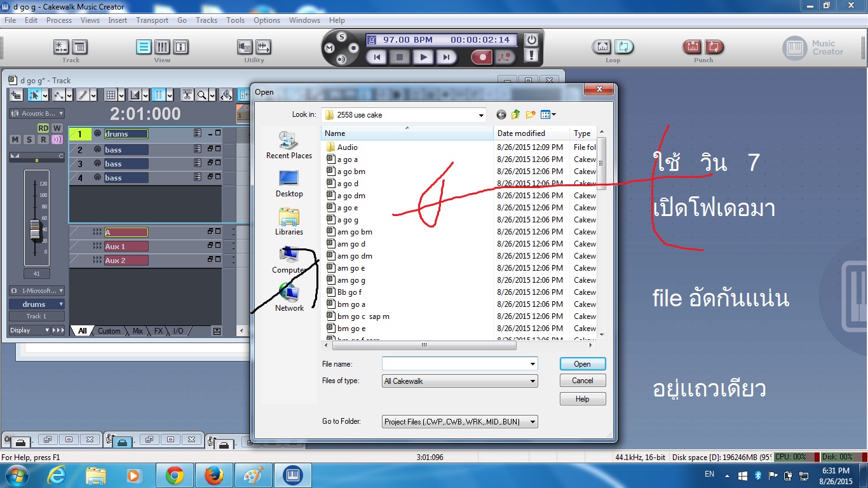
Task: Click the Cancel button in Open dialog
Action: click(x=583, y=381)
